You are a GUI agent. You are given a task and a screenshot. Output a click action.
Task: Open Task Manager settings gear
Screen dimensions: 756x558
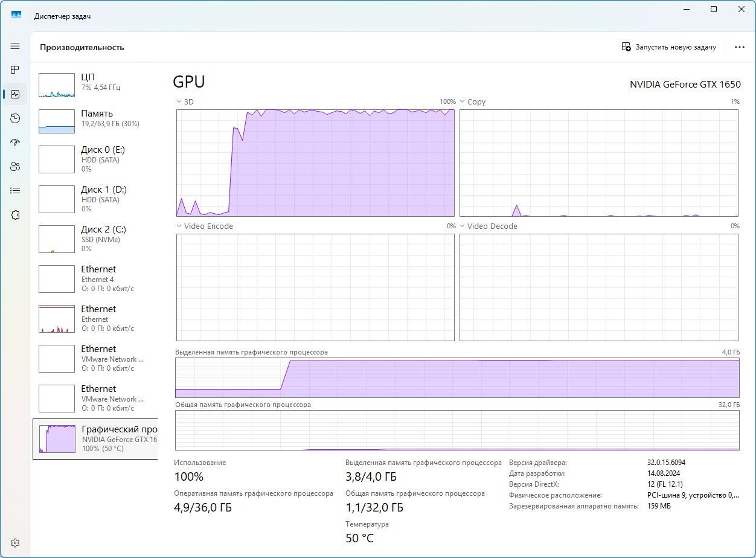[15, 543]
